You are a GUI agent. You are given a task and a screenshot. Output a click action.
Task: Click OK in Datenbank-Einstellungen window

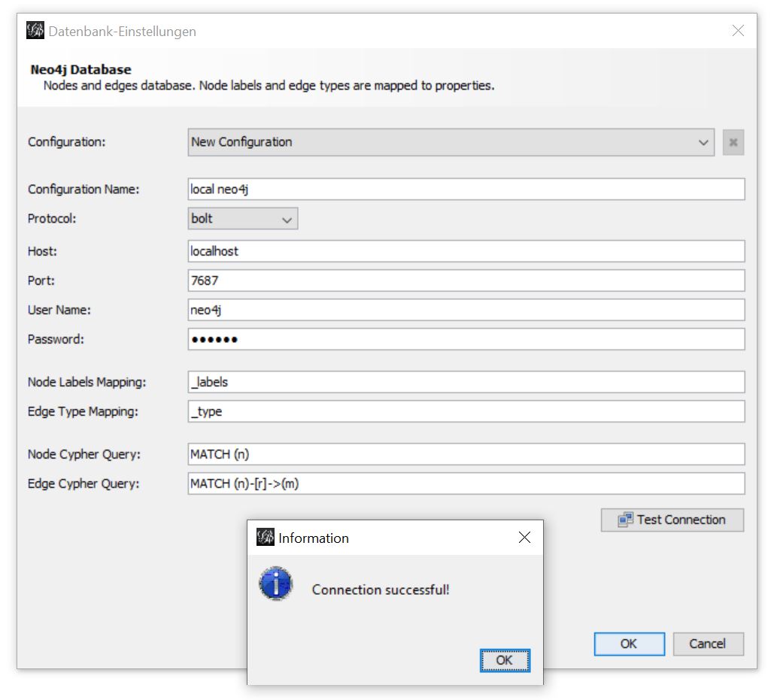[629, 644]
